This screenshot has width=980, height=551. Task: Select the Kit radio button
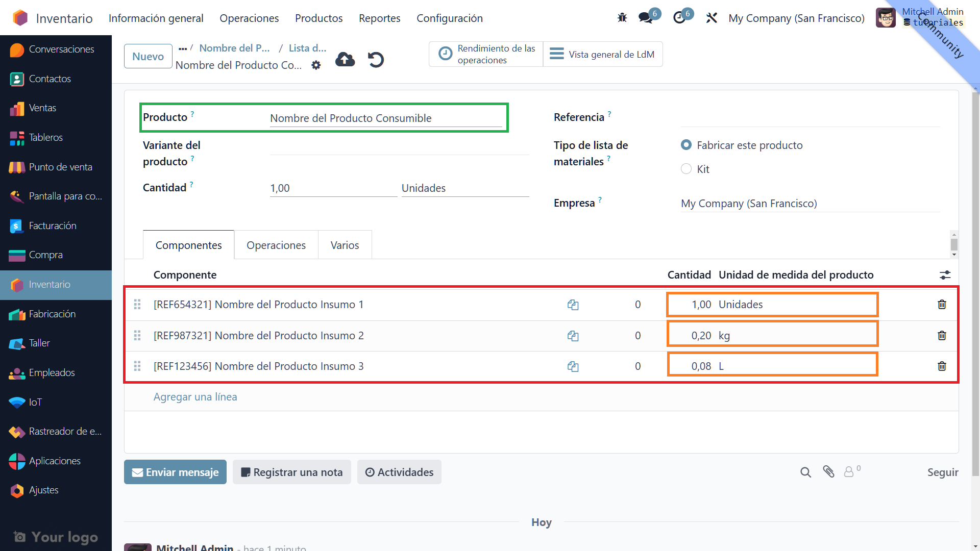[x=687, y=169]
